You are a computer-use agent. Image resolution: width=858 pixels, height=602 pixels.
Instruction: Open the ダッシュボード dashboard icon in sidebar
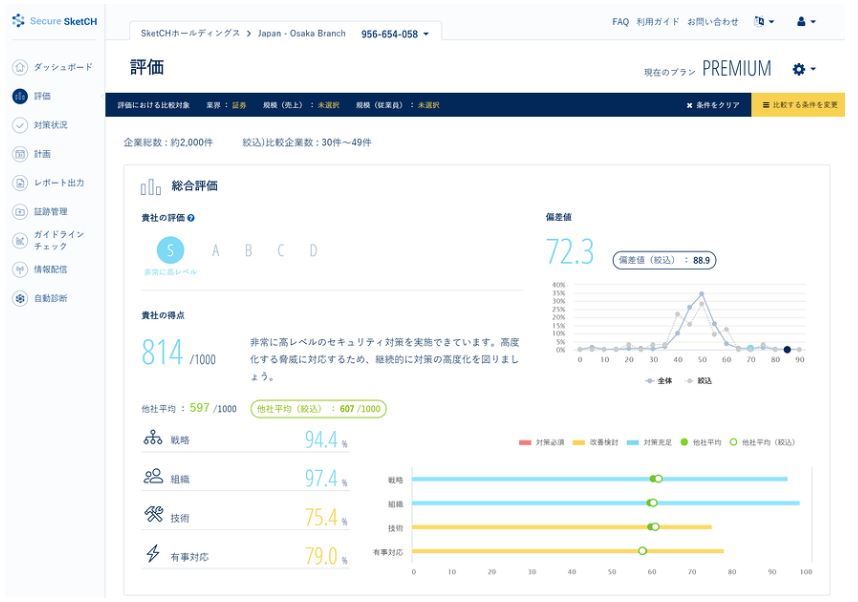[x=19, y=67]
